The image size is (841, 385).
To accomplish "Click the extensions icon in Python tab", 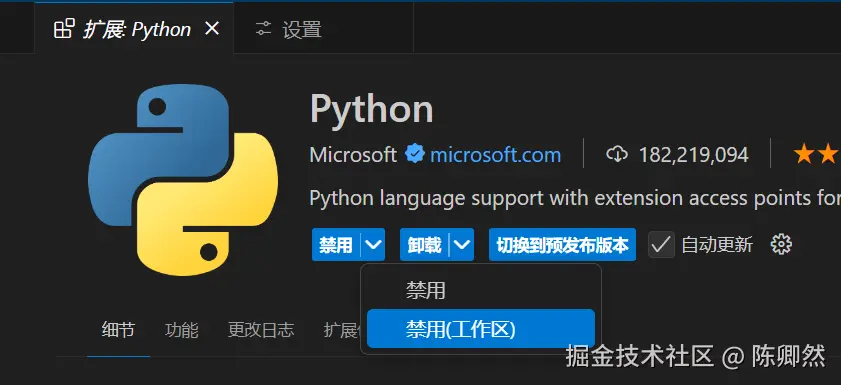I will coord(64,29).
